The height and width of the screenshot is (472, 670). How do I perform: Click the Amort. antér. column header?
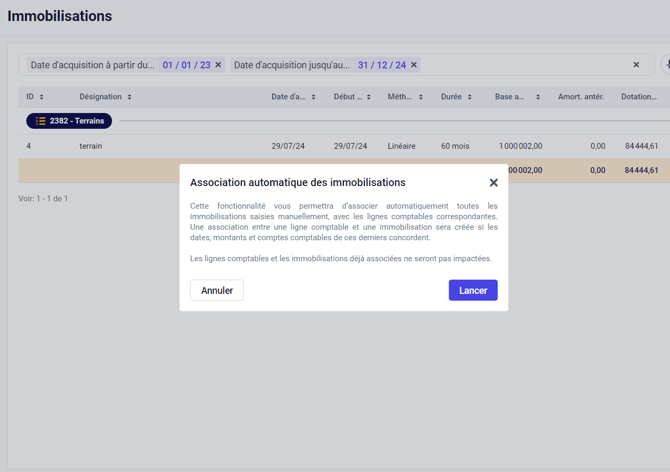pos(580,97)
